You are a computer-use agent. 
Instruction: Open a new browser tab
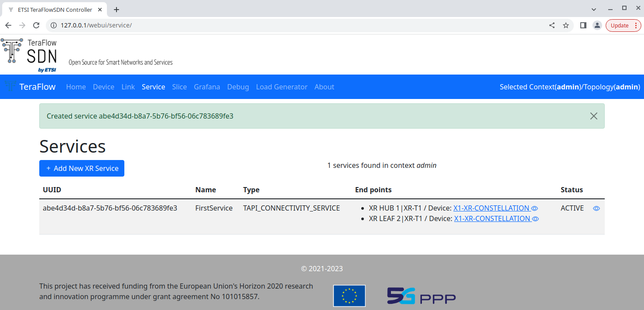click(x=116, y=10)
